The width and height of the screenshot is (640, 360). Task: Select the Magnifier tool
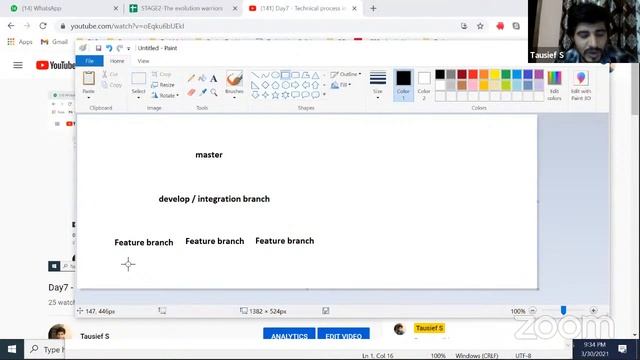click(213, 93)
